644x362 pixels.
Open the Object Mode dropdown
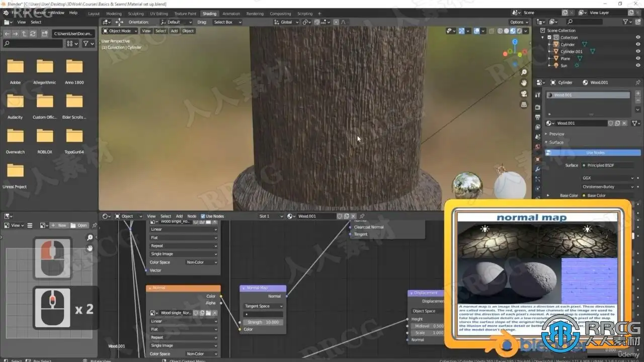coord(120,31)
